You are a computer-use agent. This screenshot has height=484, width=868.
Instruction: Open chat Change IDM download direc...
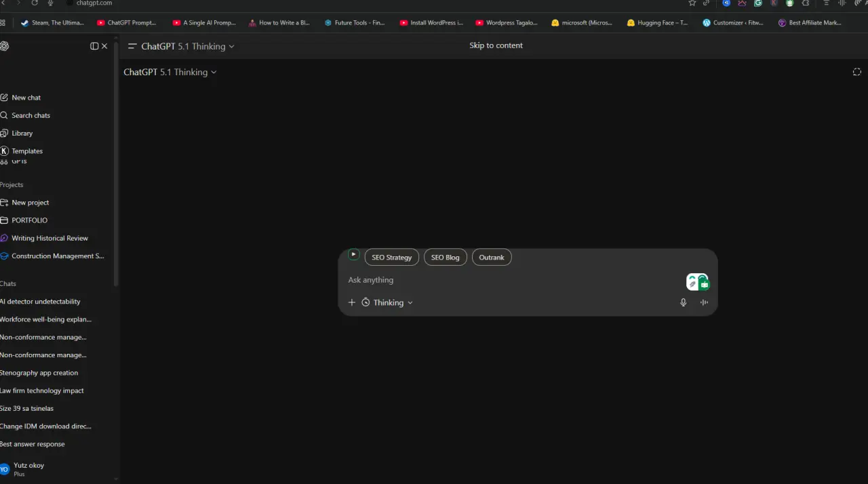(x=45, y=426)
